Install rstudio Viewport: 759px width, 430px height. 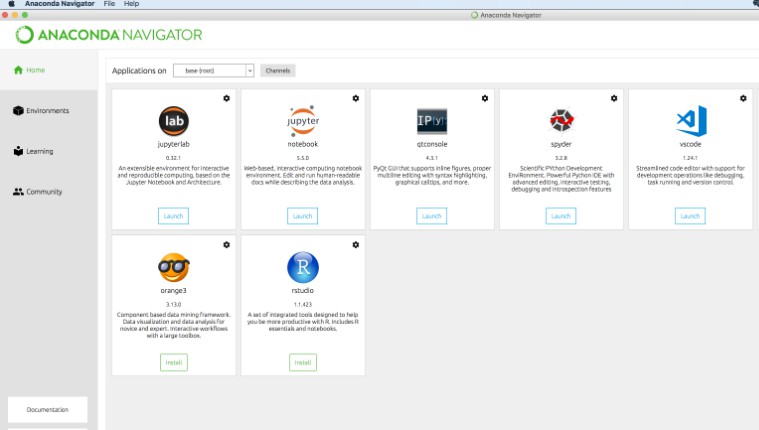tap(303, 363)
